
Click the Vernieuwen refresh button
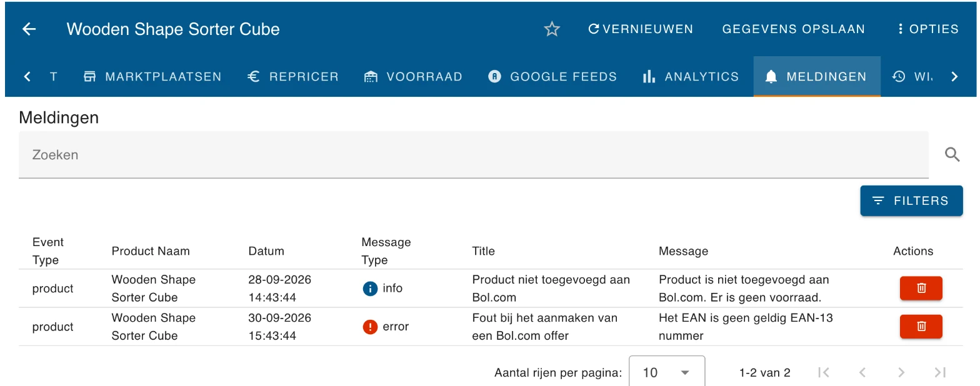641,29
